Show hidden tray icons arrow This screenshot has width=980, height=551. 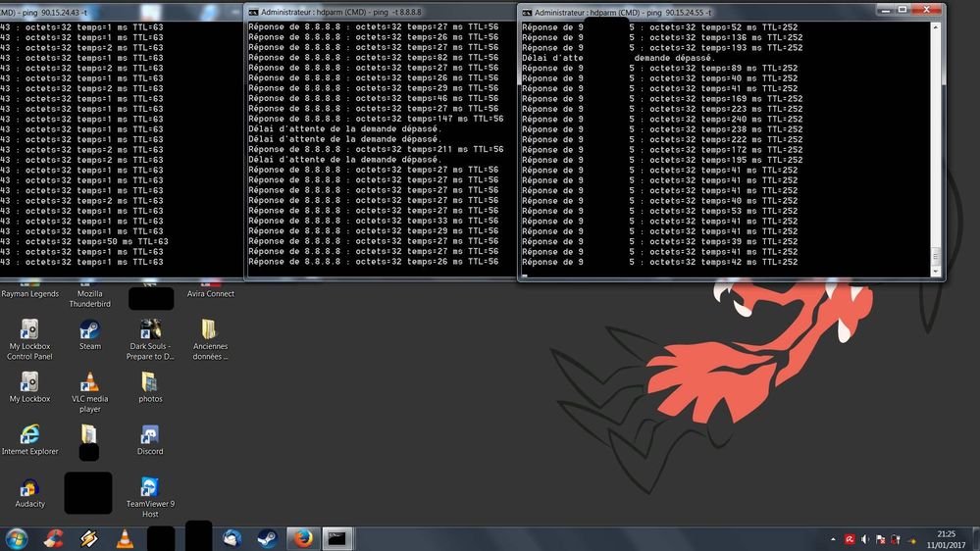tap(833, 540)
